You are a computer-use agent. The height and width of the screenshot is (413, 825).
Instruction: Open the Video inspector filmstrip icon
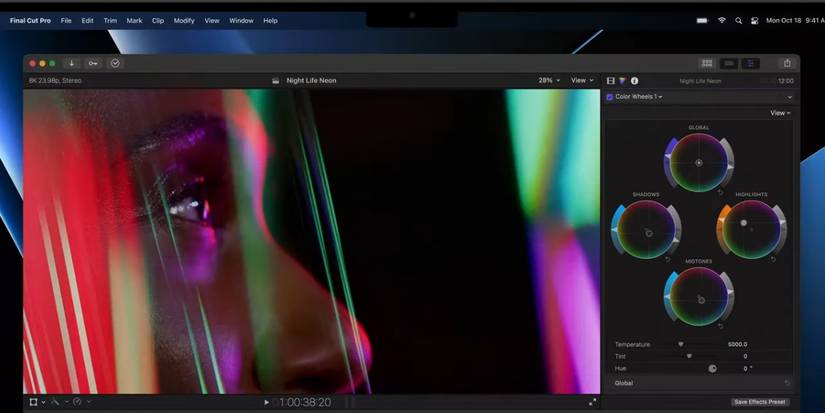pyautogui.click(x=611, y=80)
